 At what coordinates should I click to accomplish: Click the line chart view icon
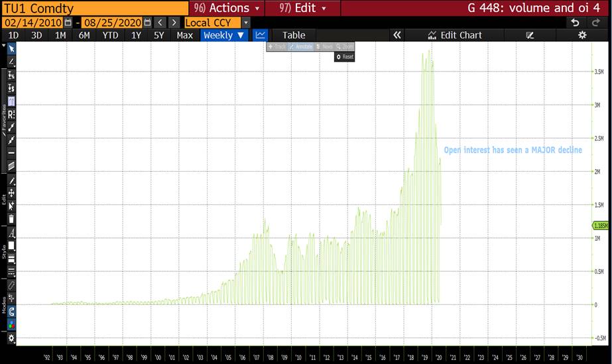tap(261, 35)
